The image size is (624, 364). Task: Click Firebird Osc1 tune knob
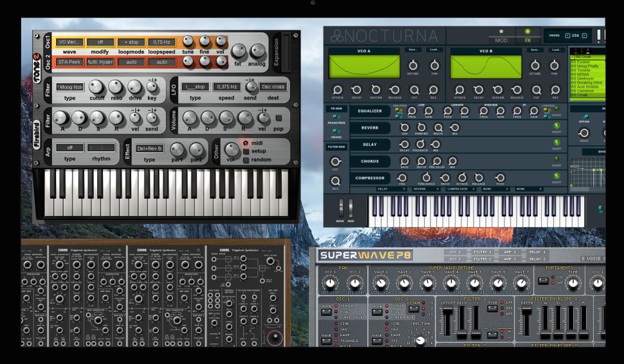(x=188, y=41)
